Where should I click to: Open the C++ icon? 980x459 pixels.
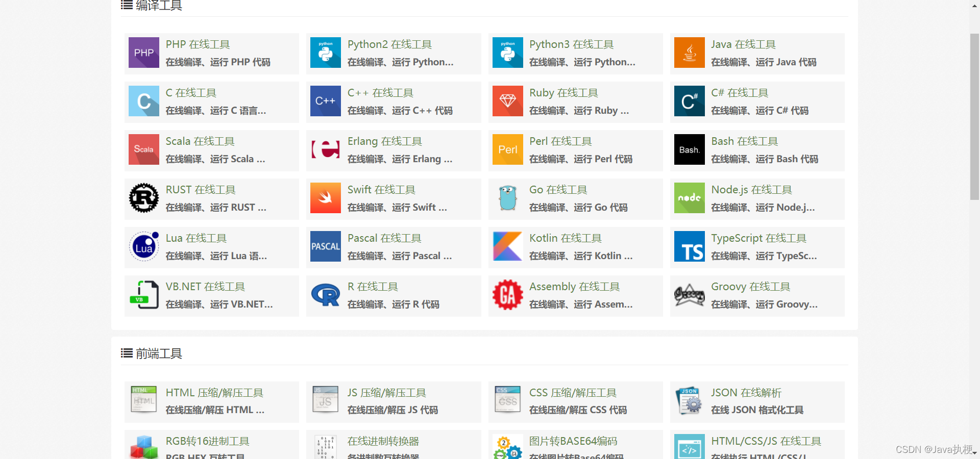[x=326, y=101]
